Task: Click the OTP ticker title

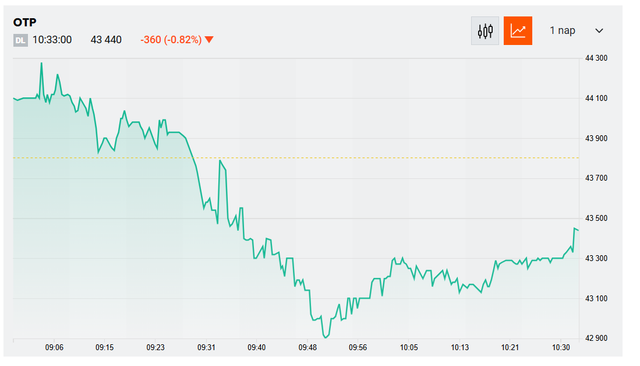Action: tap(24, 22)
